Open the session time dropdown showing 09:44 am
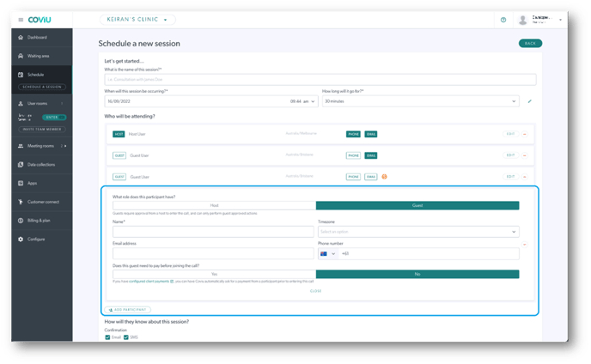Viewport: 591px width, 364px height. (302, 101)
